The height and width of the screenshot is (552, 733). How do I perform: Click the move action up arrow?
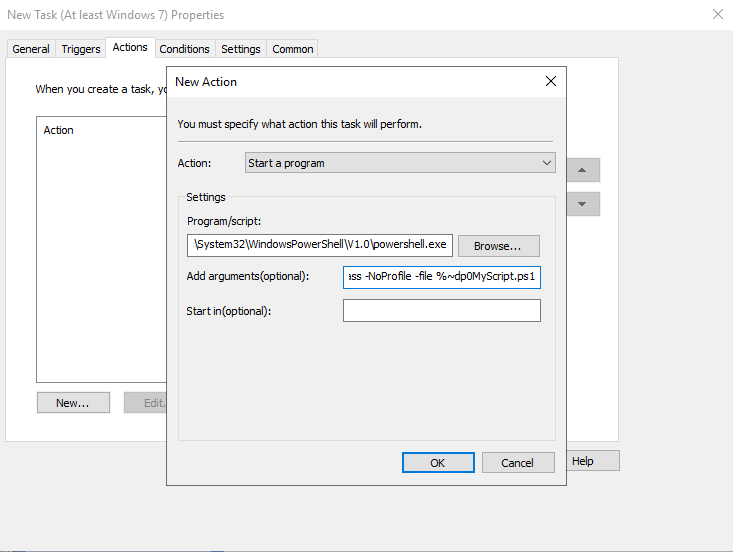pos(582,170)
